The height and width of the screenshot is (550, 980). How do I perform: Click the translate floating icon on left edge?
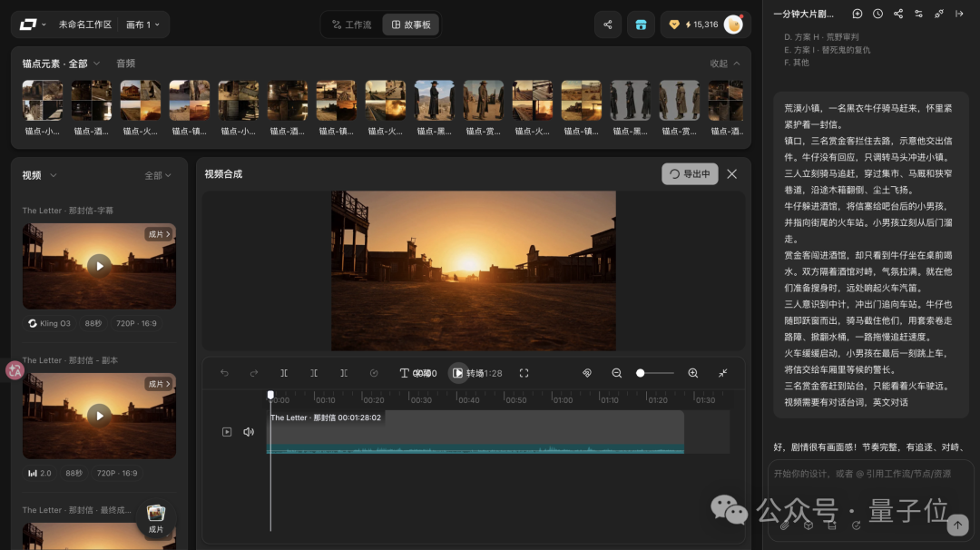(15, 370)
